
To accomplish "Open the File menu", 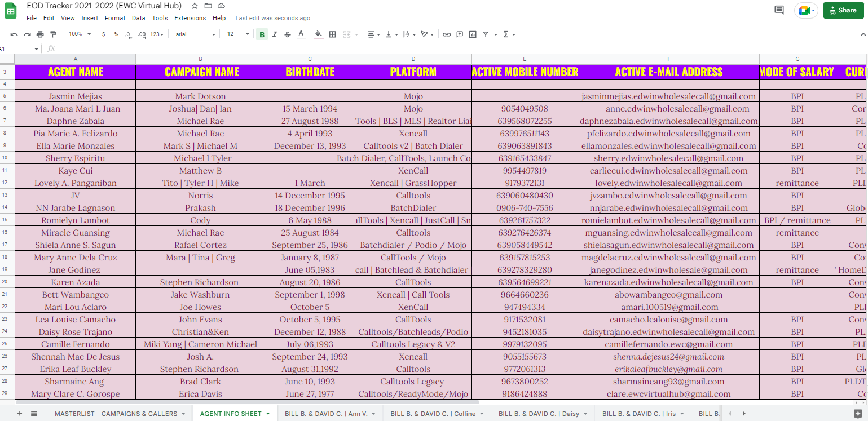I will click(x=32, y=18).
